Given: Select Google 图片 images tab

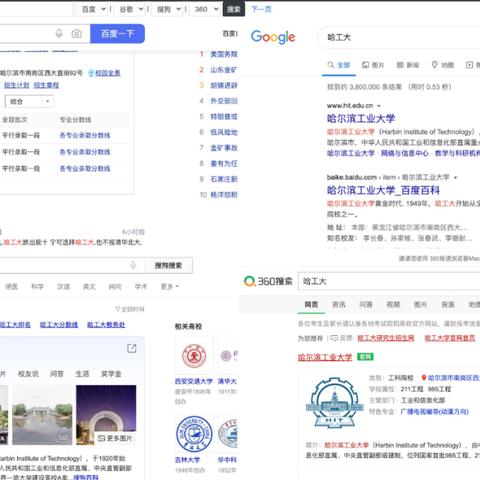Looking at the screenshot, I should coord(373,65).
